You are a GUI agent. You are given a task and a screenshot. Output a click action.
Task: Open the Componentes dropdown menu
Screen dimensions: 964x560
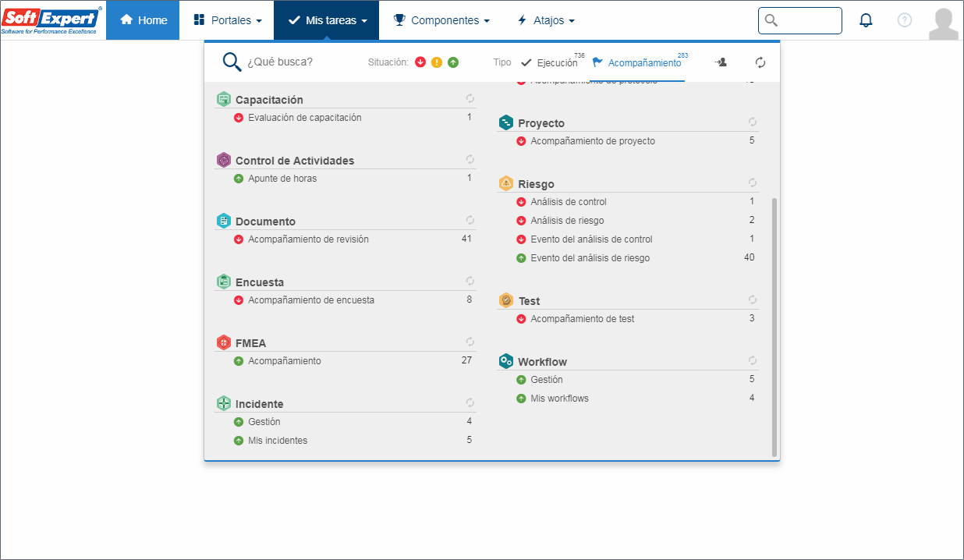pyautogui.click(x=441, y=20)
